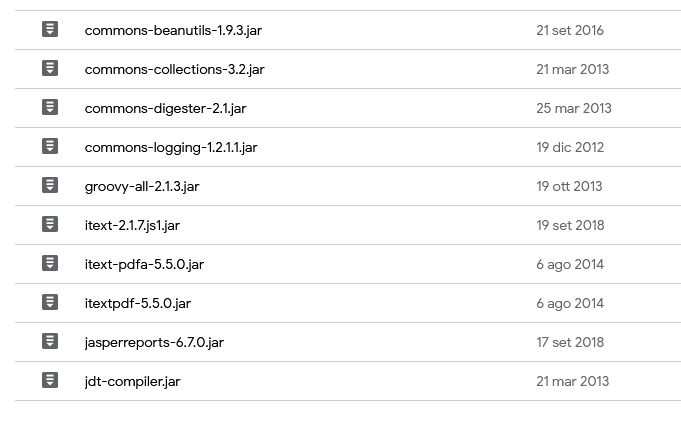Select the file icon beside itext-pdfa-5.5.0.jar
Viewport: 681px width, 427px height.
click(50, 264)
